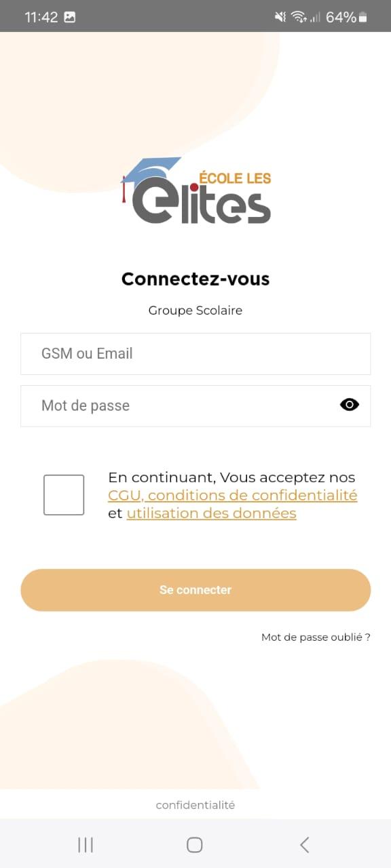This screenshot has width=391, height=868.
Task: Accept the terms checkbox
Action: point(64,495)
